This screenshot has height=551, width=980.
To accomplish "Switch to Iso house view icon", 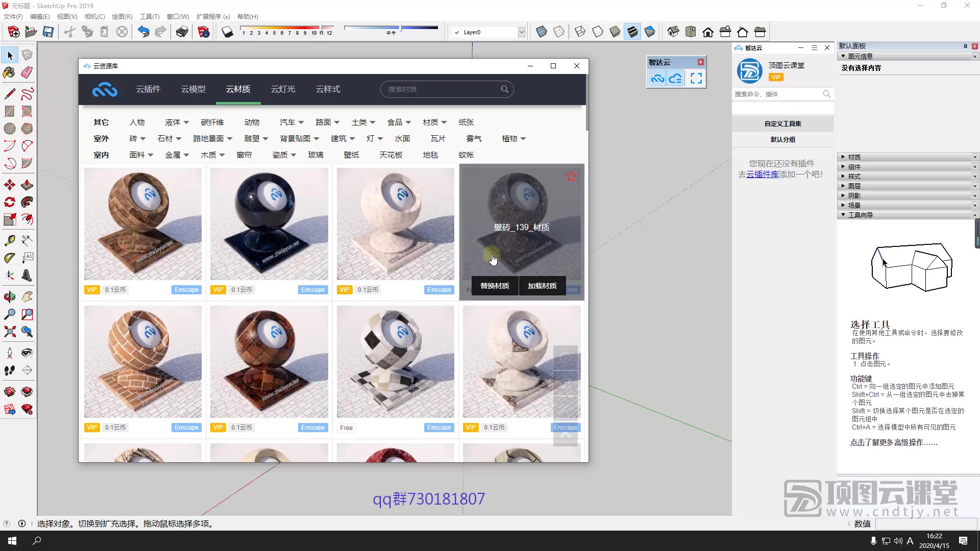I will [x=673, y=32].
